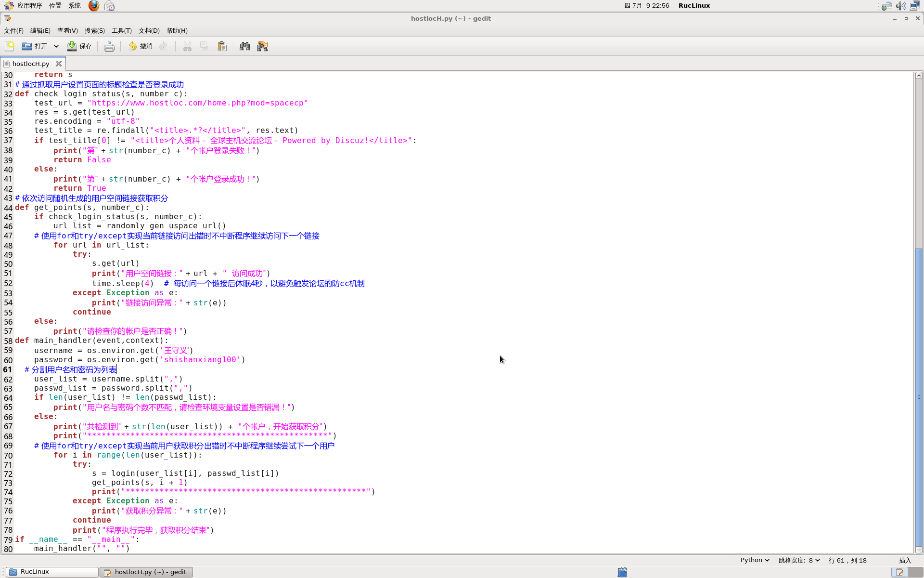Click the drive tray icon in panel
The height and width of the screenshot is (578, 924).
887,6
